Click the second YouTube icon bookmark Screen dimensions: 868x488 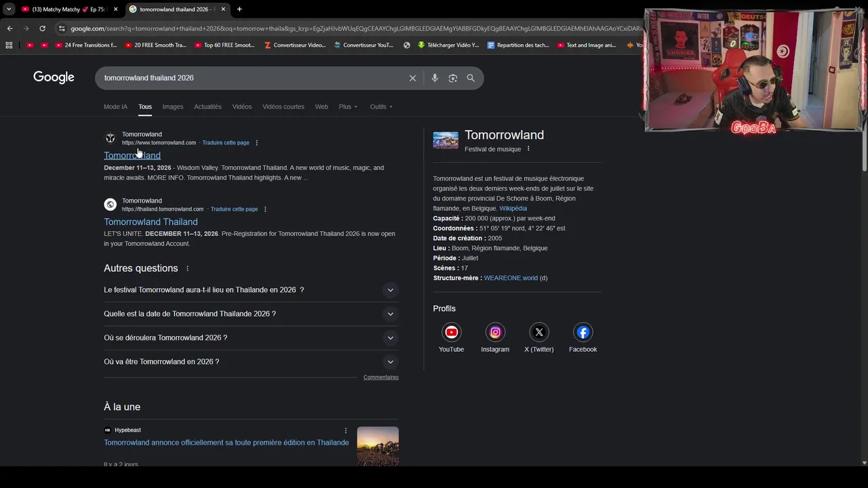click(44, 45)
